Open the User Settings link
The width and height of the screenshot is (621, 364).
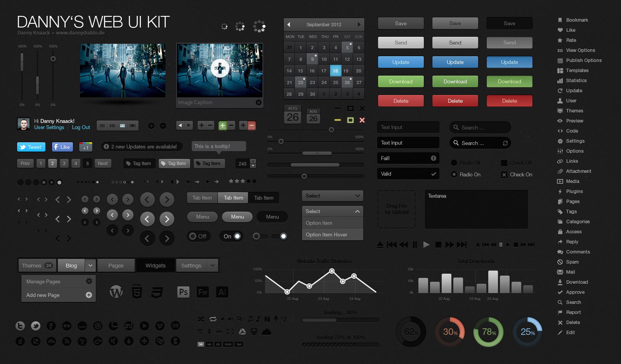pos(49,128)
